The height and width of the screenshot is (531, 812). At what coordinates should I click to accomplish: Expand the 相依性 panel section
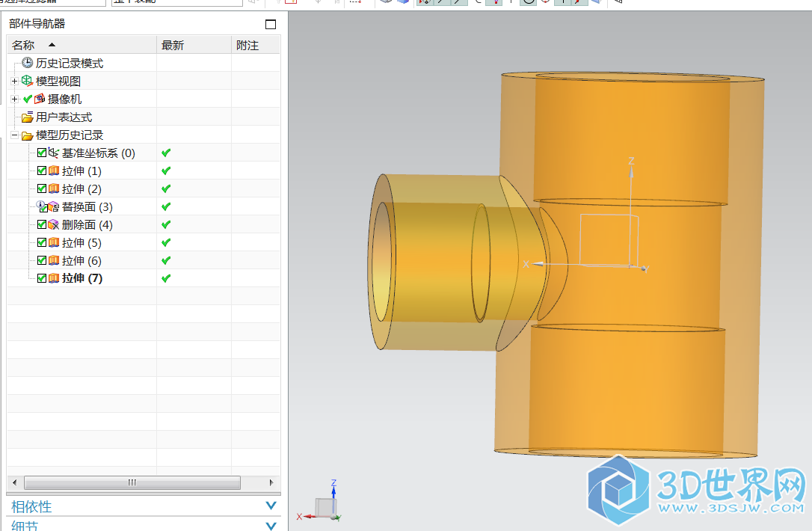click(x=271, y=506)
